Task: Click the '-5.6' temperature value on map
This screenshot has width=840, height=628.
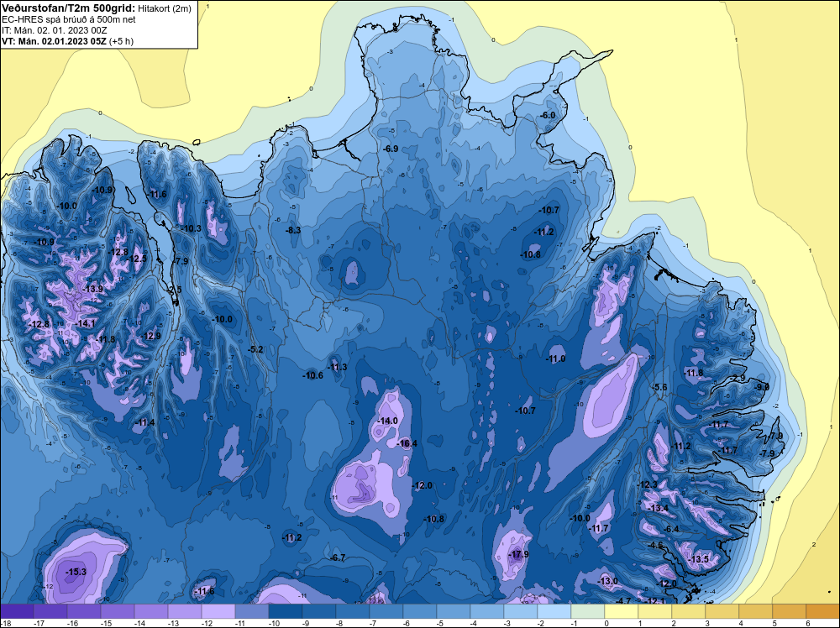Action: [x=660, y=387]
